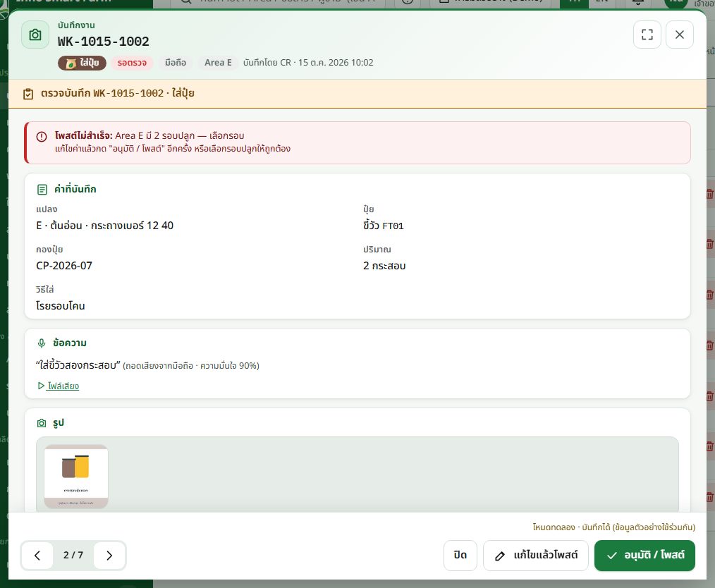Click the quantity value 2 กระสอบ
The height and width of the screenshot is (588, 715).
384,266
